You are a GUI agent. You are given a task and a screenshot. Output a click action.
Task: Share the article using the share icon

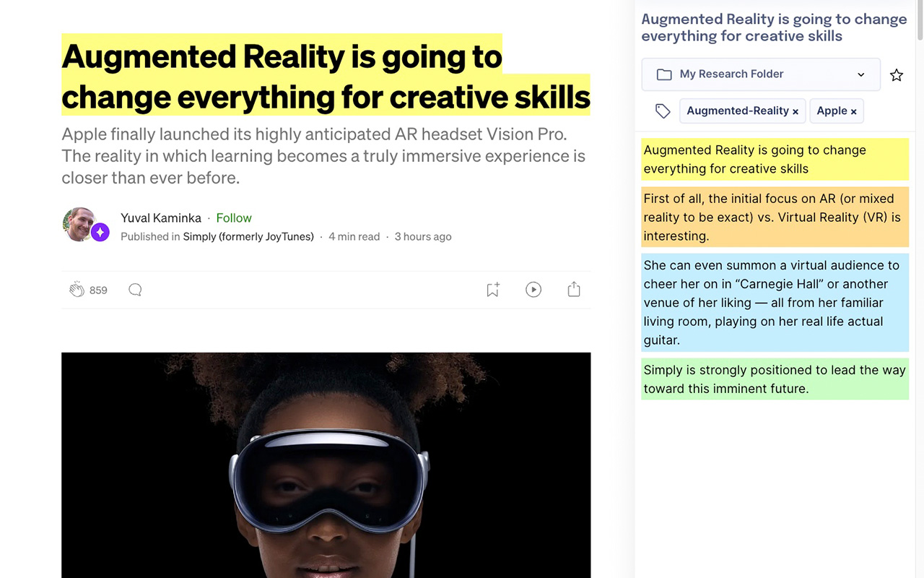tap(574, 290)
